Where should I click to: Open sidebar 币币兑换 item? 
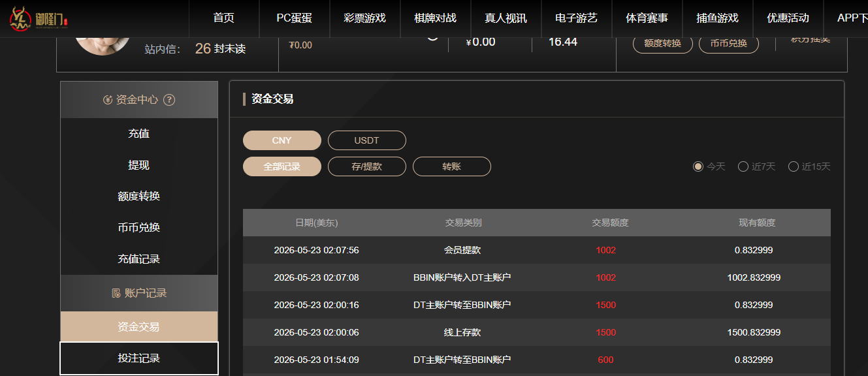point(139,228)
